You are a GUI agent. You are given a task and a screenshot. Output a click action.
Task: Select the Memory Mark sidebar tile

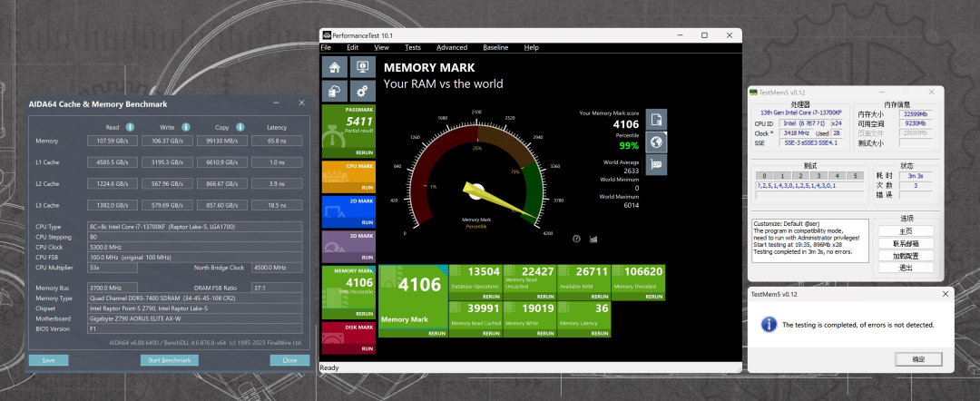tap(348, 292)
